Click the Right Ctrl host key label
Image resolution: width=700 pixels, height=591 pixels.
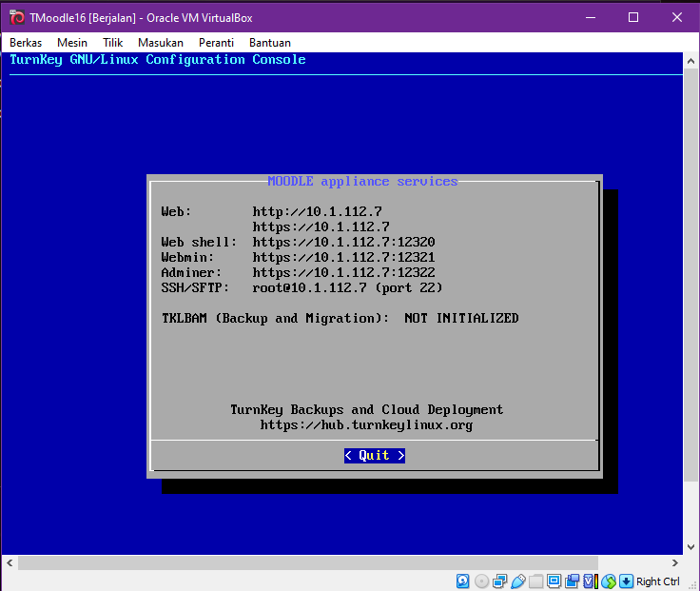click(x=657, y=581)
